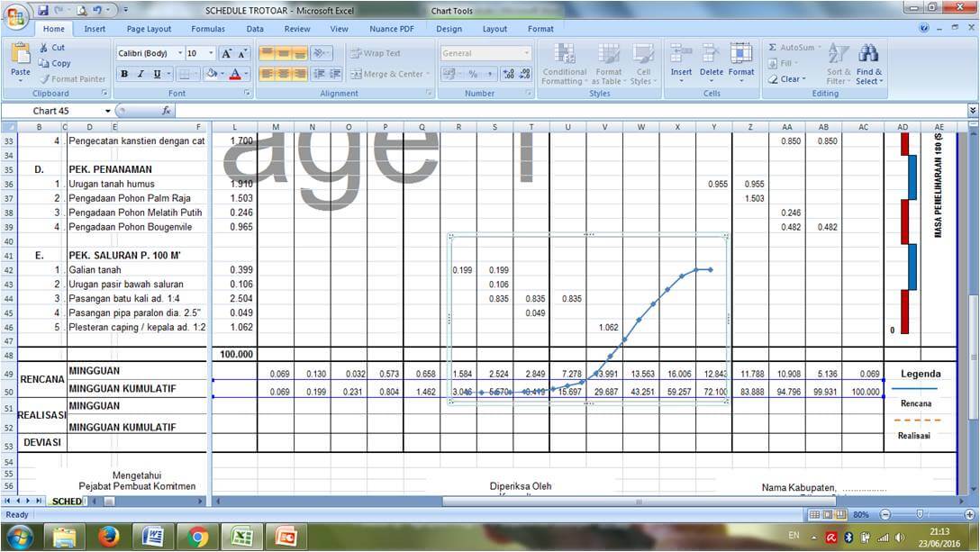Image resolution: width=980 pixels, height=552 pixels.
Task: Apply bold formatting
Action: [124, 73]
